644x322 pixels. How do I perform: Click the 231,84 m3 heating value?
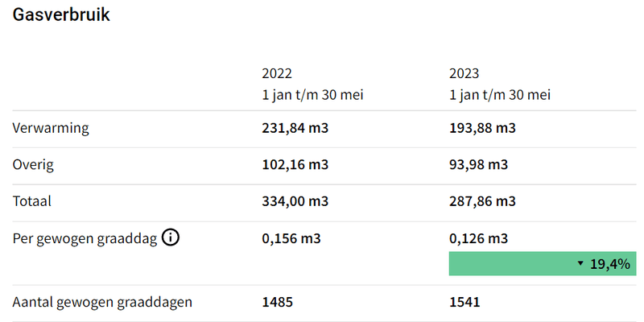pyautogui.click(x=295, y=127)
